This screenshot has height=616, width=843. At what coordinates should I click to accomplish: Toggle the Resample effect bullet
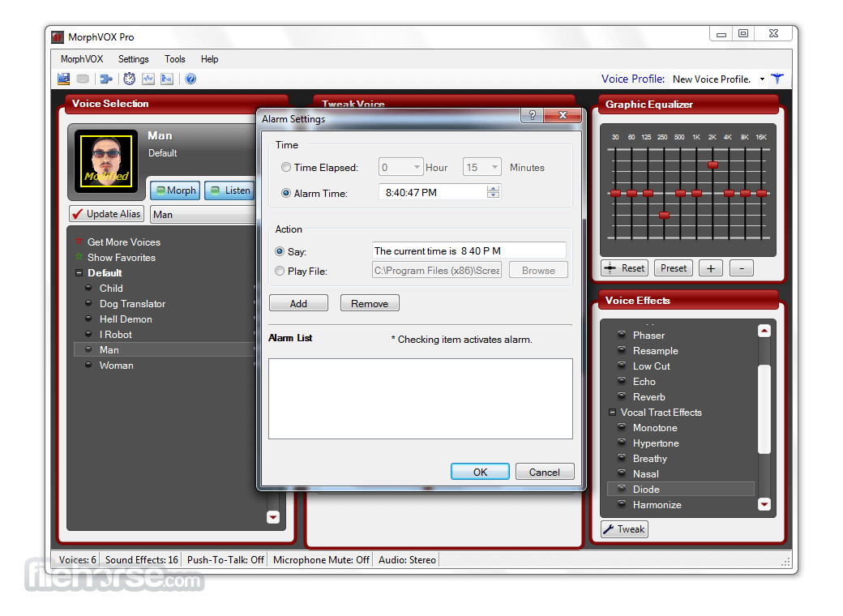tap(622, 350)
